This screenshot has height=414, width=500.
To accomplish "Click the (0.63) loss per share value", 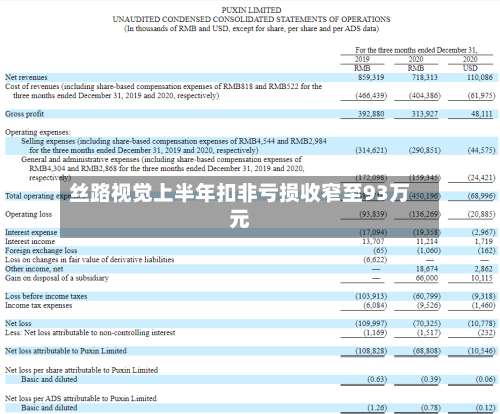I will pyautogui.click(x=377, y=379).
